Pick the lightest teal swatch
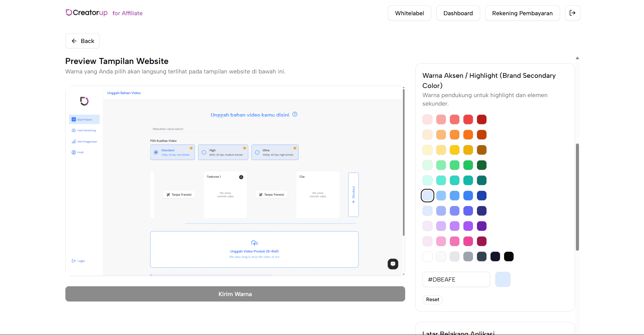This screenshot has height=335, width=644. click(428, 180)
